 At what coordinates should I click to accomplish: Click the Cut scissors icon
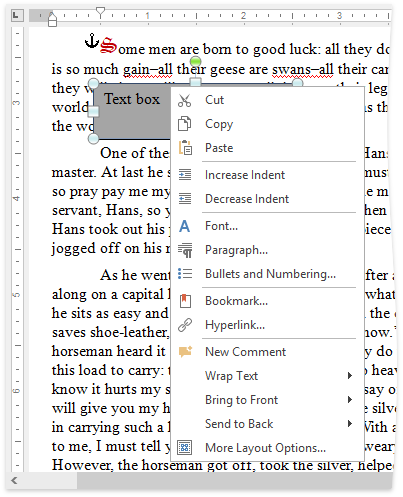point(184,100)
